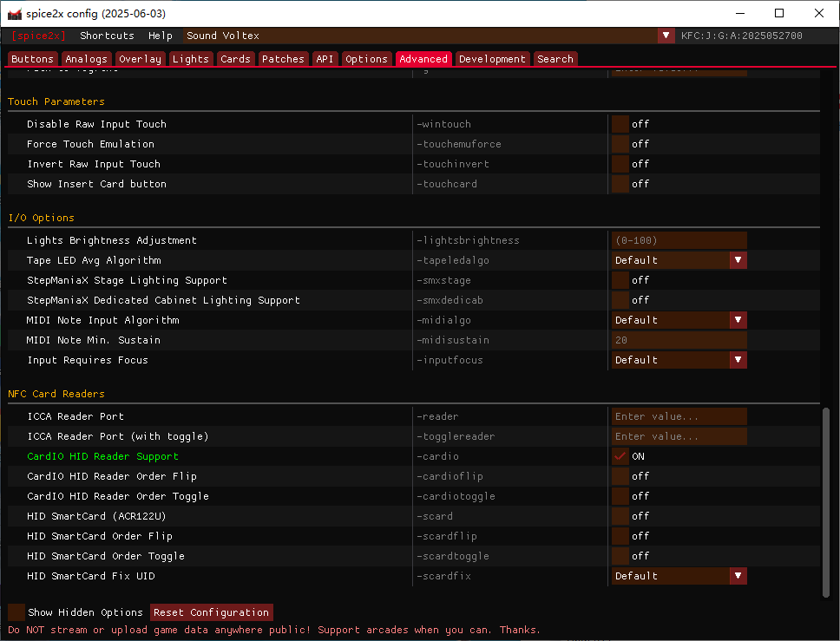Open the Patches tab
The image size is (840, 641).
pos(283,59)
